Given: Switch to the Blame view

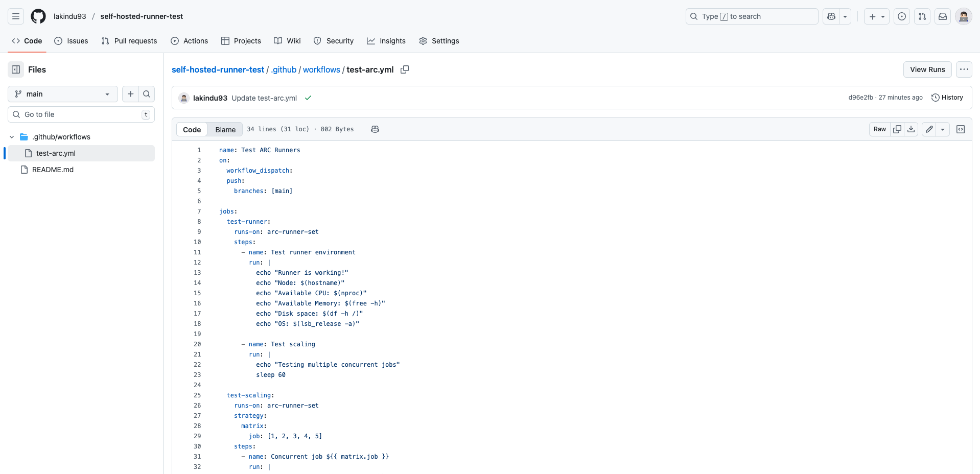Looking at the screenshot, I should [x=225, y=129].
